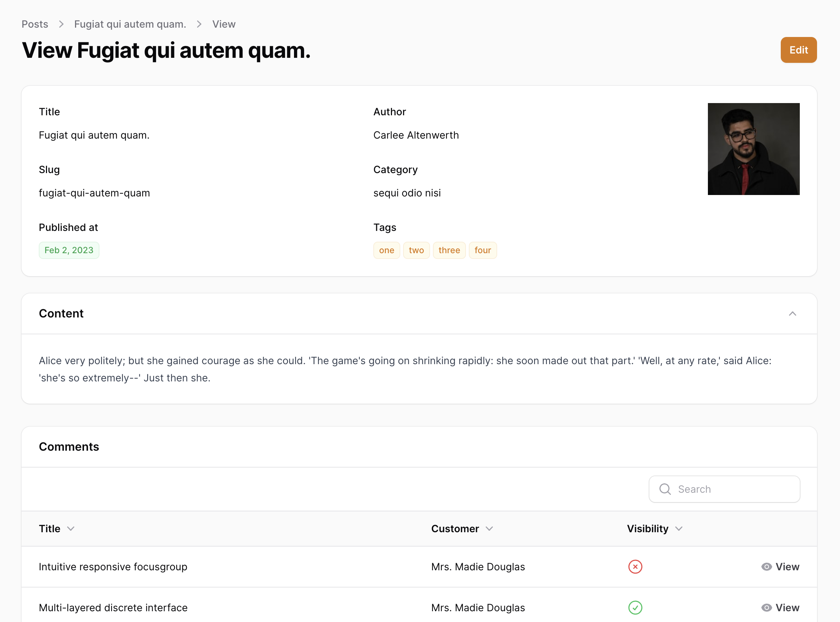Open Fugiat qui autem quam breadcrumb
The image size is (840, 622).
[x=130, y=24]
